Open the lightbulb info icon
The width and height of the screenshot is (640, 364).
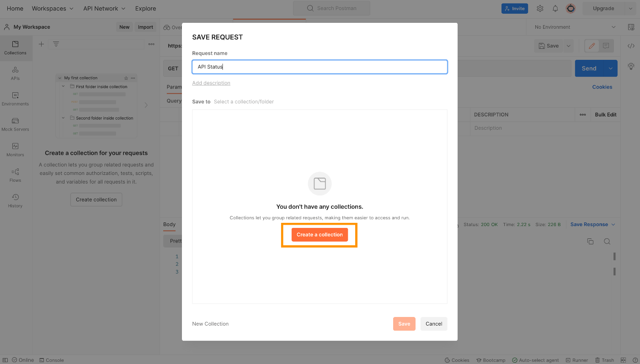click(x=631, y=66)
